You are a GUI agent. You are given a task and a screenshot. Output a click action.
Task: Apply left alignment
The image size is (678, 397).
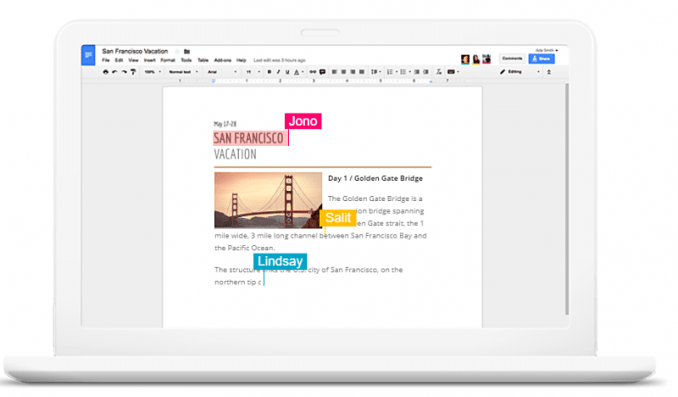click(x=334, y=72)
